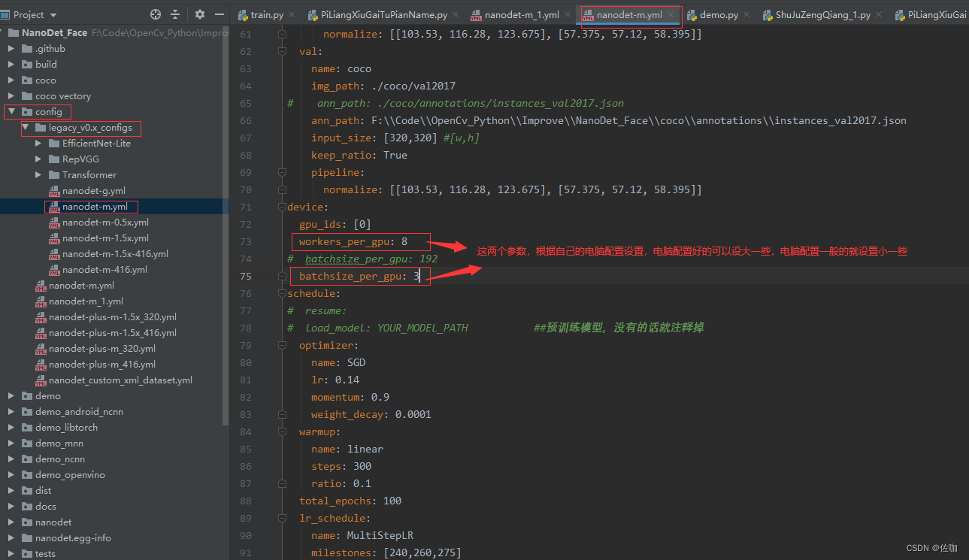Fold the device: block at line 71
This screenshot has height=560, width=969.
(282, 207)
